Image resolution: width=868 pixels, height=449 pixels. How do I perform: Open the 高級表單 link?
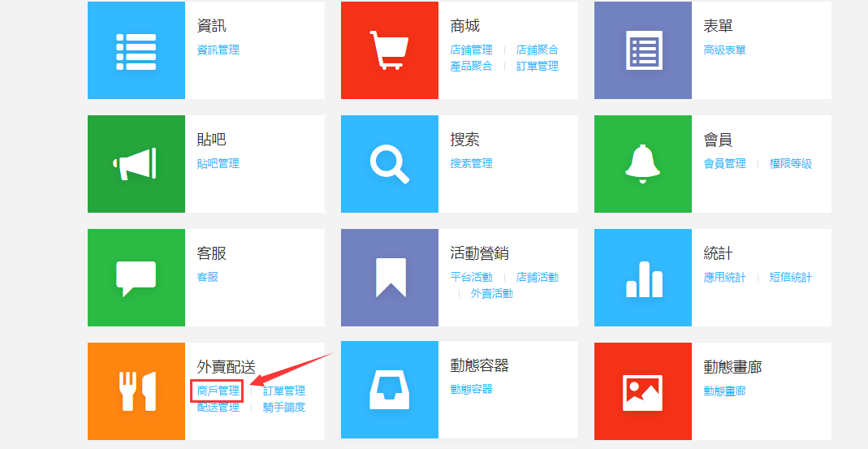coord(724,50)
